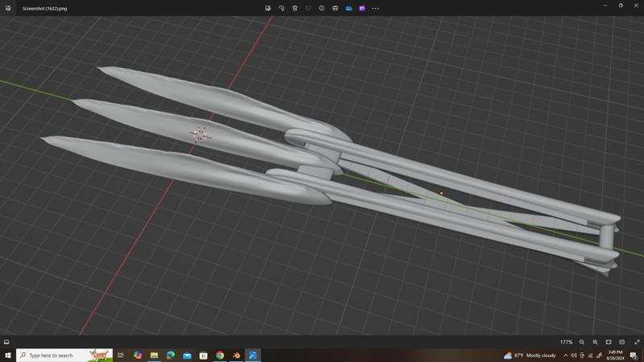Rotate the image using the rotate icon
The height and width of the screenshot is (362, 644).
click(282, 8)
